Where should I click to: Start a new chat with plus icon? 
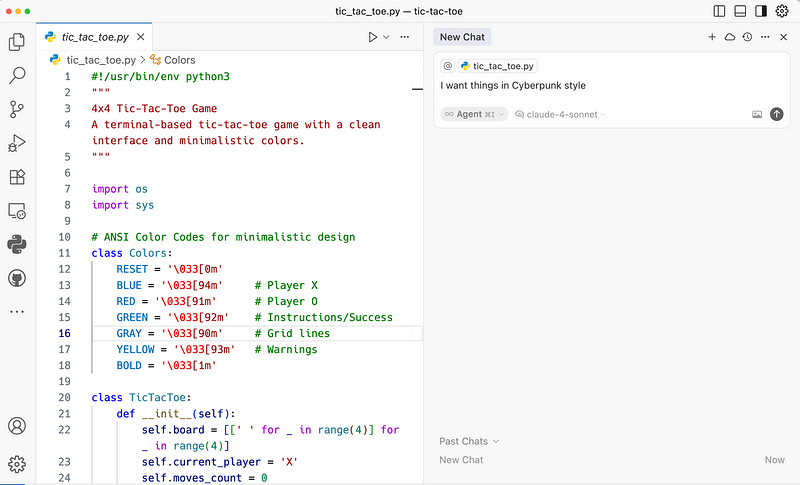pos(712,37)
